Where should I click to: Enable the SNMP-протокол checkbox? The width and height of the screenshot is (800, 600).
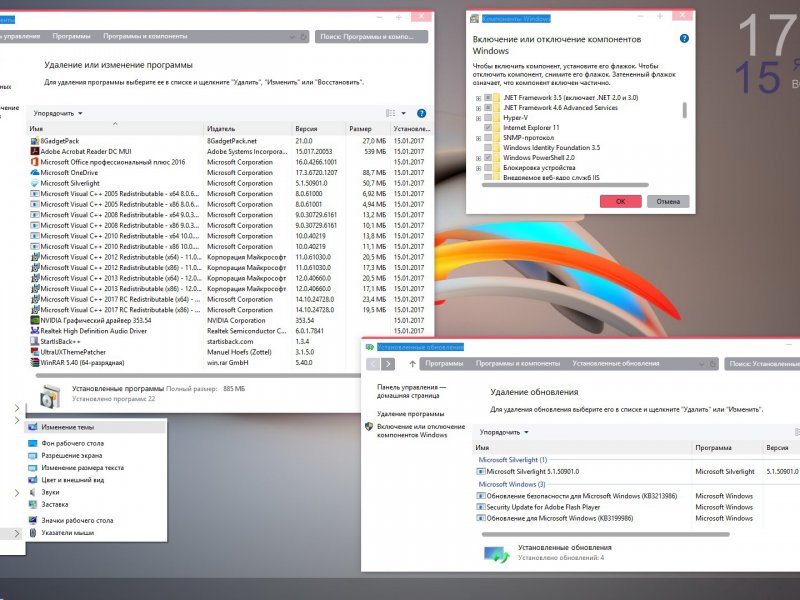pos(488,138)
